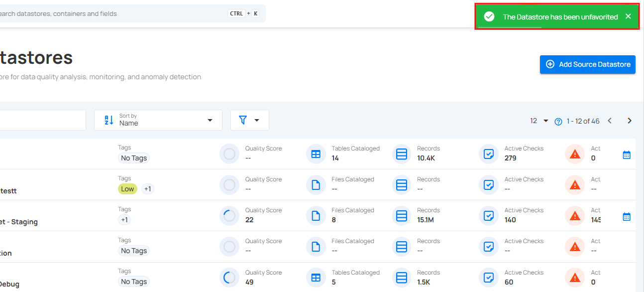Screen dimensions: 644x292
Task: Click Active Checks icon showing 60
Action: 489,278
